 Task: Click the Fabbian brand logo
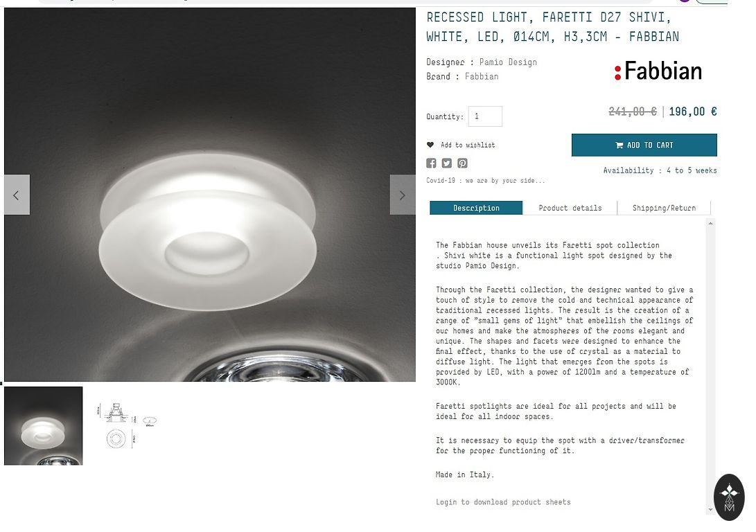658,71
